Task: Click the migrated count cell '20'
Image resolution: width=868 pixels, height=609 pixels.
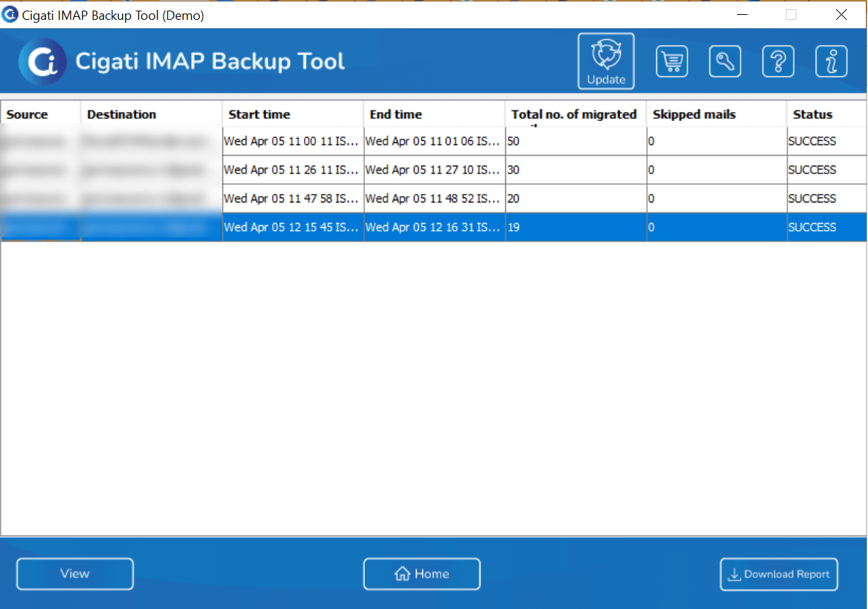Action: pyautogui.click(x=576, y=198)
